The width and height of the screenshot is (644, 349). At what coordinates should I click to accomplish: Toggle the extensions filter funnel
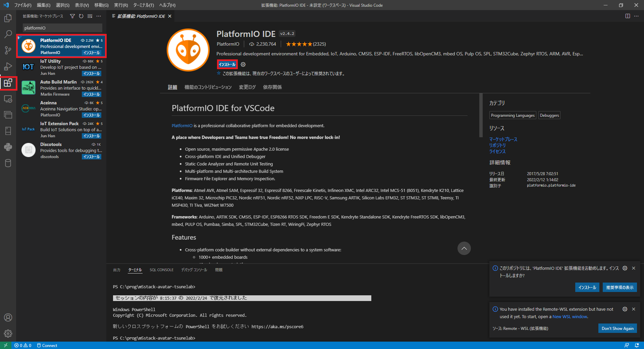72,16
